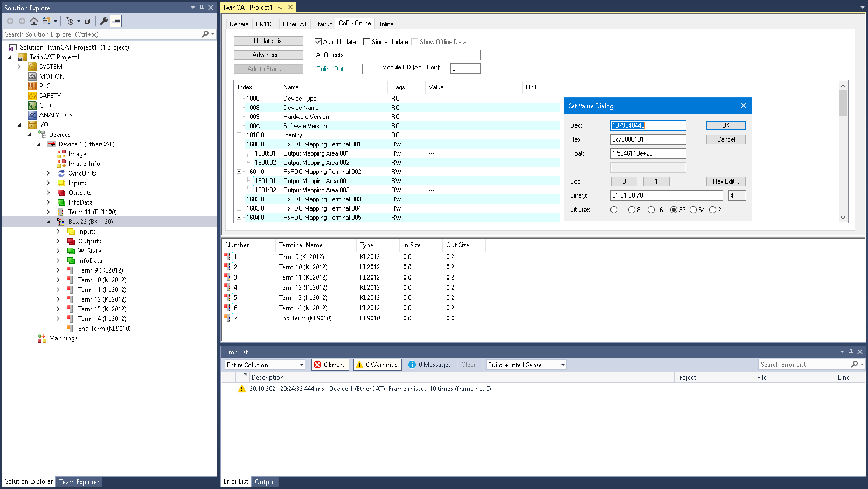Viewport: 868px width, 489px height.
Task: Pin the TwinCAT Project1 document tab
Action: 281,7
